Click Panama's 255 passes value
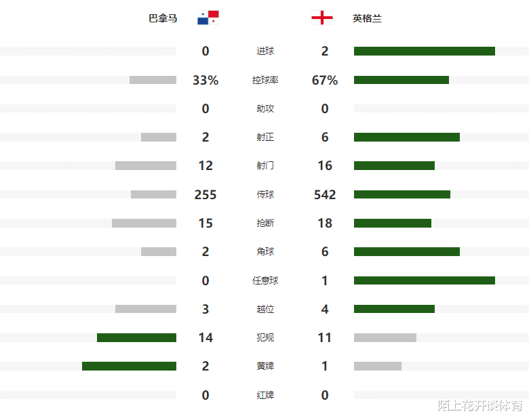529x420 pixels. [x=205, y=195]
